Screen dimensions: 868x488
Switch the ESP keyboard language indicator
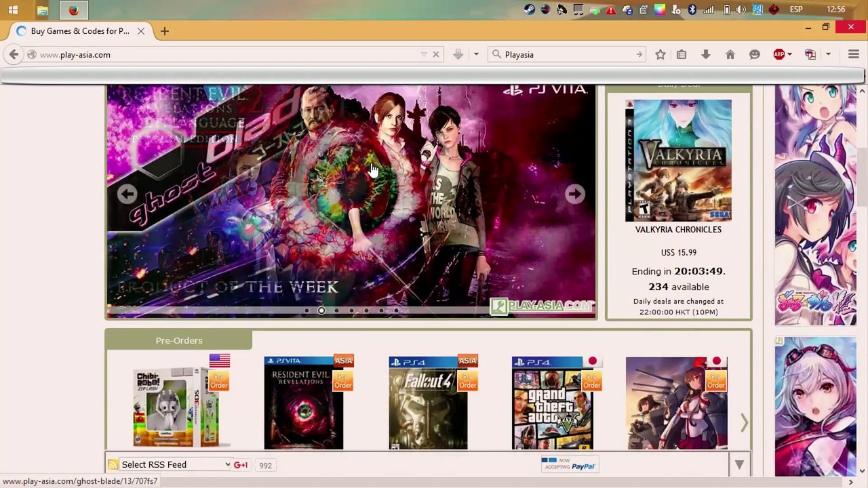pyautogui.click(x=796, y=9)
